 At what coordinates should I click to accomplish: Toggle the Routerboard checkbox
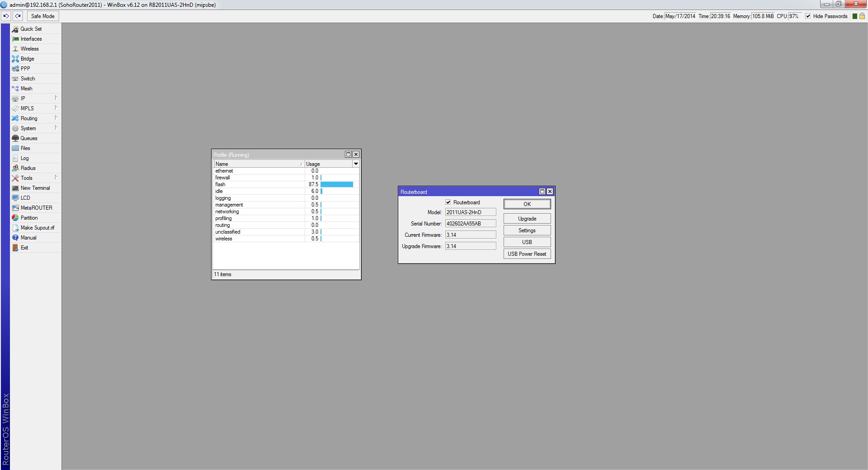[x=448, y=202]
